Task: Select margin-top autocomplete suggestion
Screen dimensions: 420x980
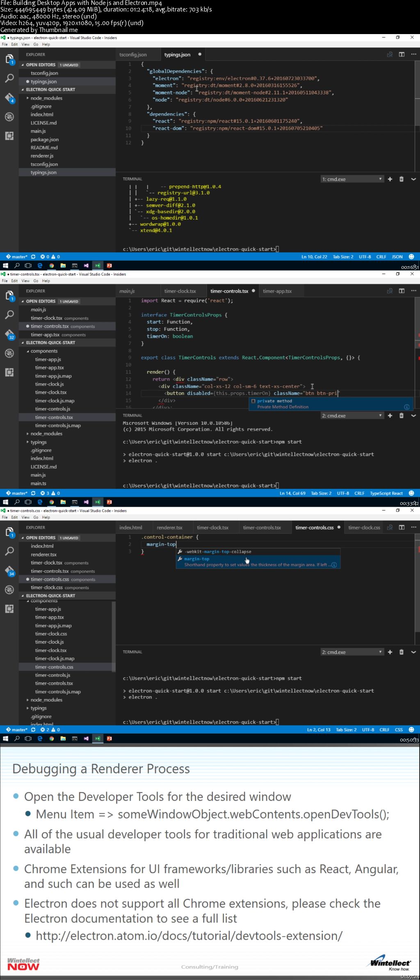Action: (x=258, y=562)
